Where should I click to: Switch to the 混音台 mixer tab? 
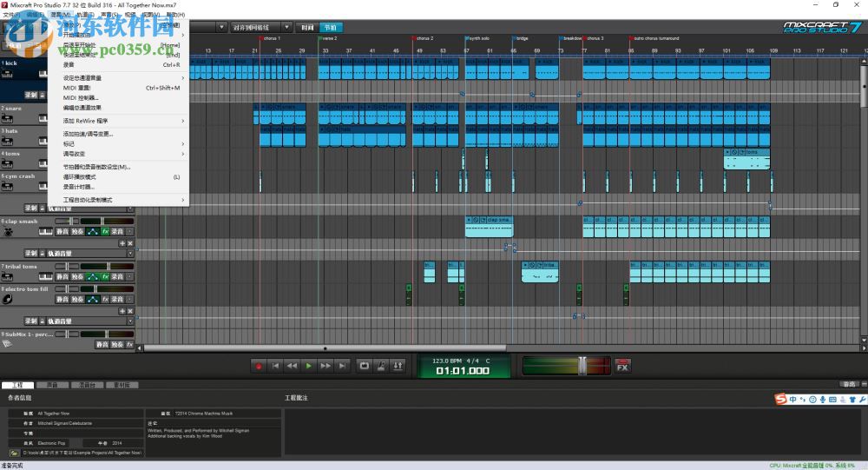[x=87, y=385]
